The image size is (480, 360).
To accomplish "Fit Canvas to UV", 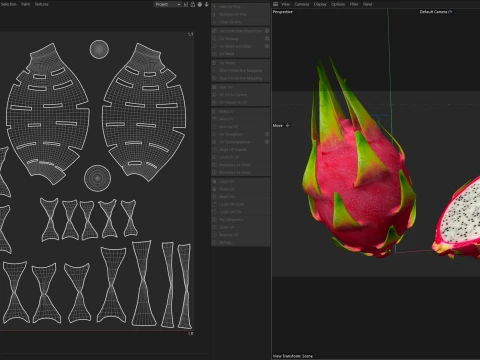I will click(x=240, y=102).
